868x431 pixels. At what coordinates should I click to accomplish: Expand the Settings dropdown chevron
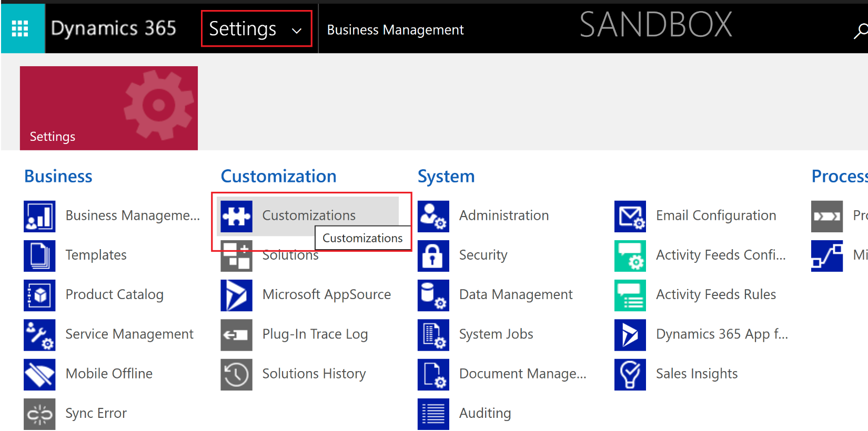(x=297, y=30)
